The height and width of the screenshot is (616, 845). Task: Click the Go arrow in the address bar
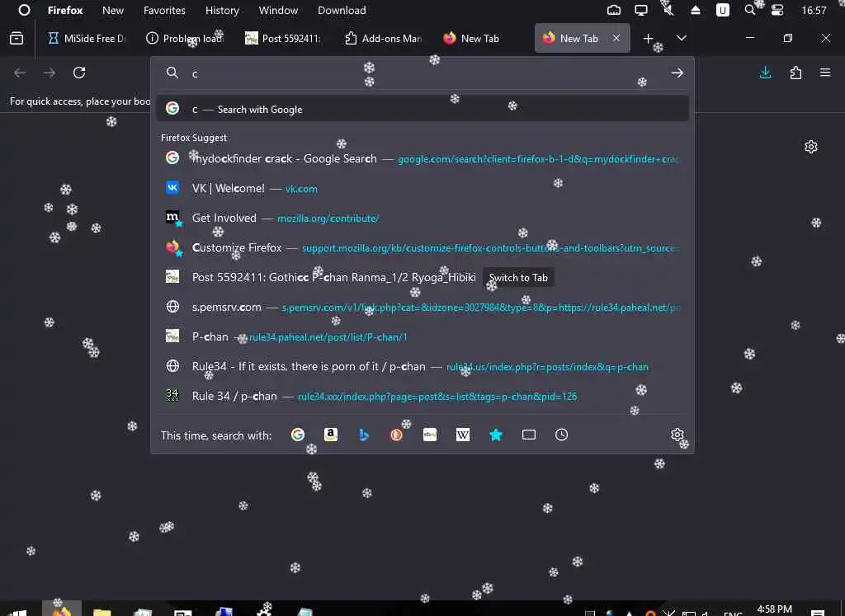coord(677,73)
